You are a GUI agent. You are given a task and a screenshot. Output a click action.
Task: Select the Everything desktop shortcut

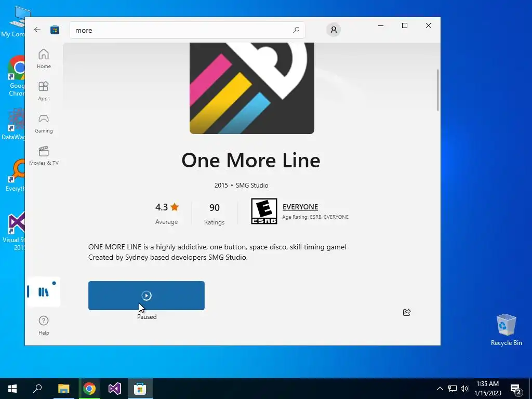tap(16, 176)
